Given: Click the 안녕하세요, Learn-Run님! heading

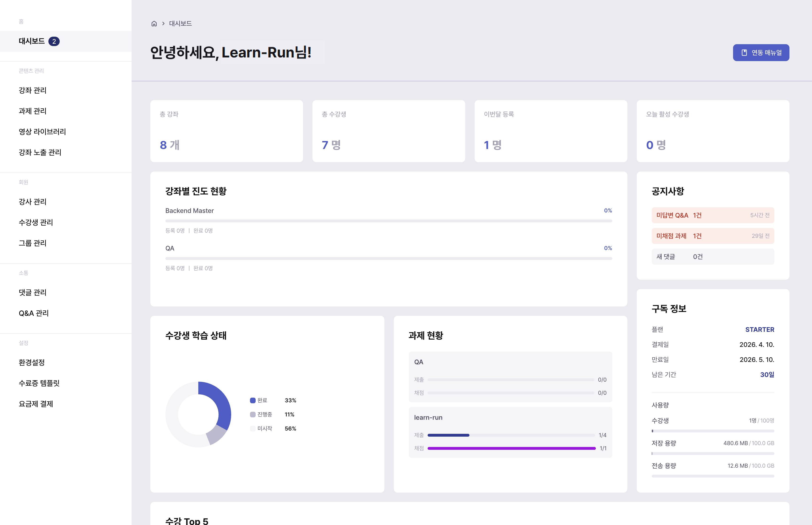Looking at the screenshot, I should tap(231, 52).
